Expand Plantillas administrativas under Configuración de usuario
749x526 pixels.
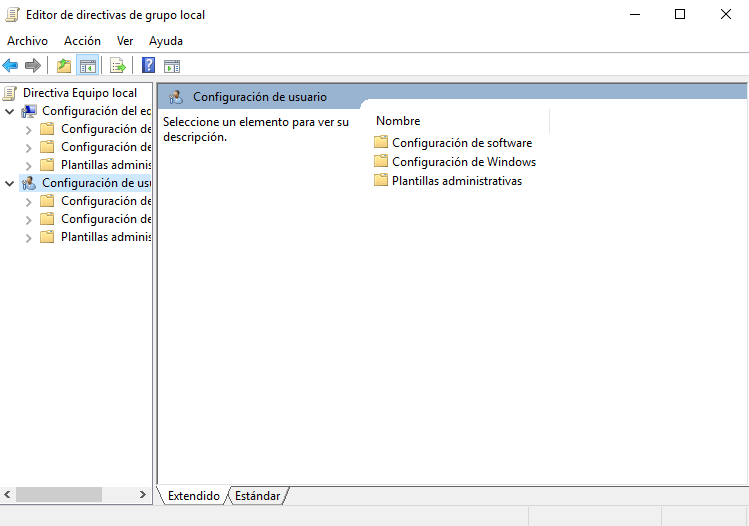point(29,238)
